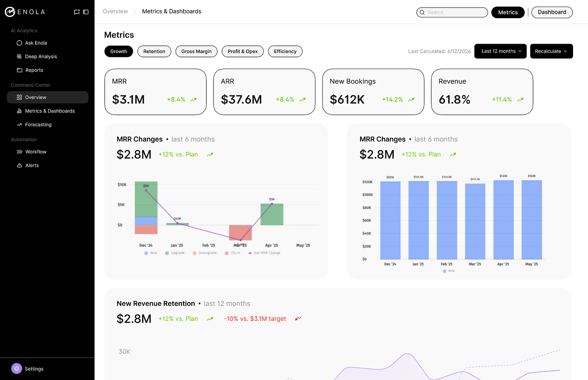This screenshot has height=380, width=588.
Task: Switch the view toggle to Dashboard
Action: [552, 12]
